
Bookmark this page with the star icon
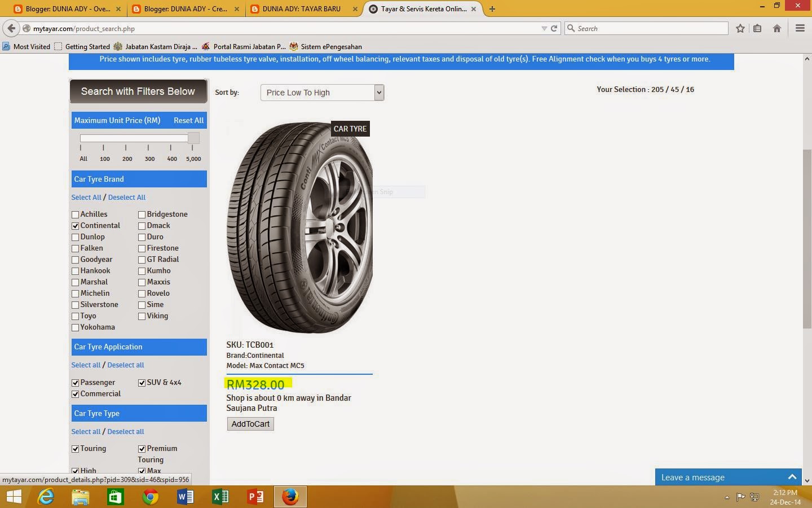740,28
